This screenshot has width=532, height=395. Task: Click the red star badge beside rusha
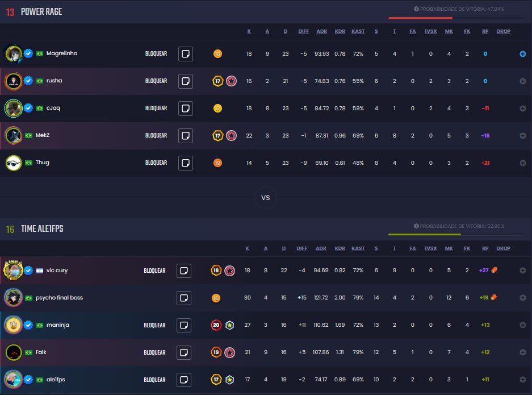coord(232,81)
